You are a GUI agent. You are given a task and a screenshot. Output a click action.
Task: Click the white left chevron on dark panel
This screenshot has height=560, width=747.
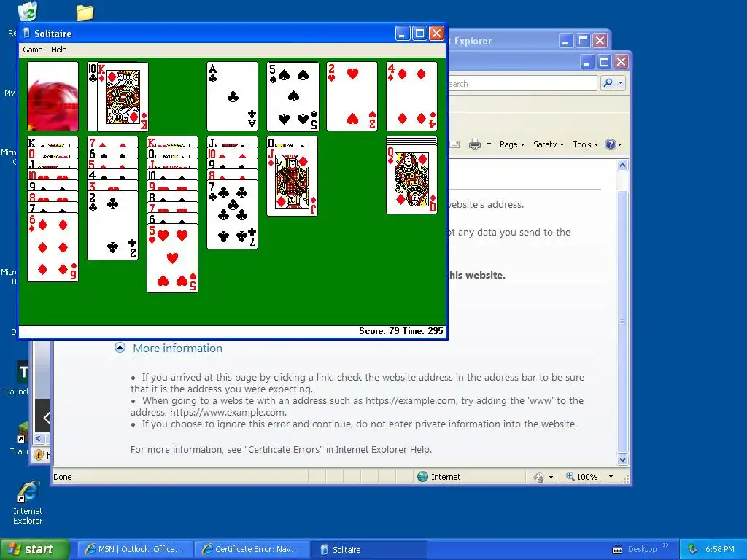click(46, 418)
